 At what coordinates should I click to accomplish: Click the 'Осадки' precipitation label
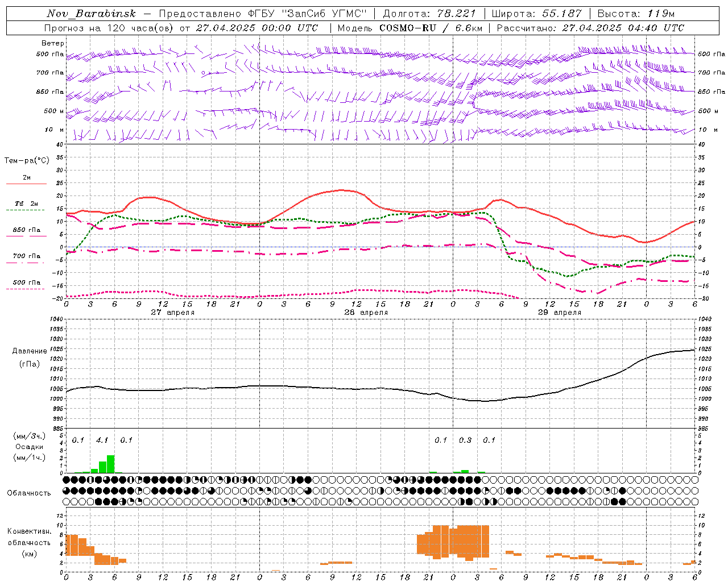pyautogui.click(x=30, y=447)
